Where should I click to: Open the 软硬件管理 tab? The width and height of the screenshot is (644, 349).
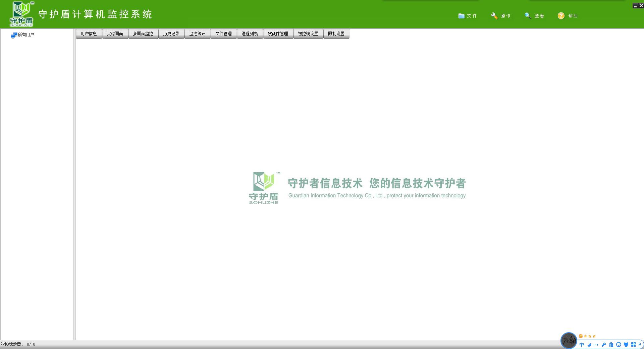tap(278, 34)
